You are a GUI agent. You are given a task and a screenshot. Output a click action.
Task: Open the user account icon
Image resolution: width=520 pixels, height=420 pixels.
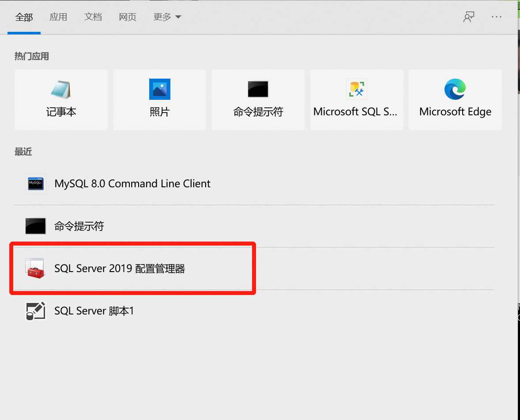[469, 17]
